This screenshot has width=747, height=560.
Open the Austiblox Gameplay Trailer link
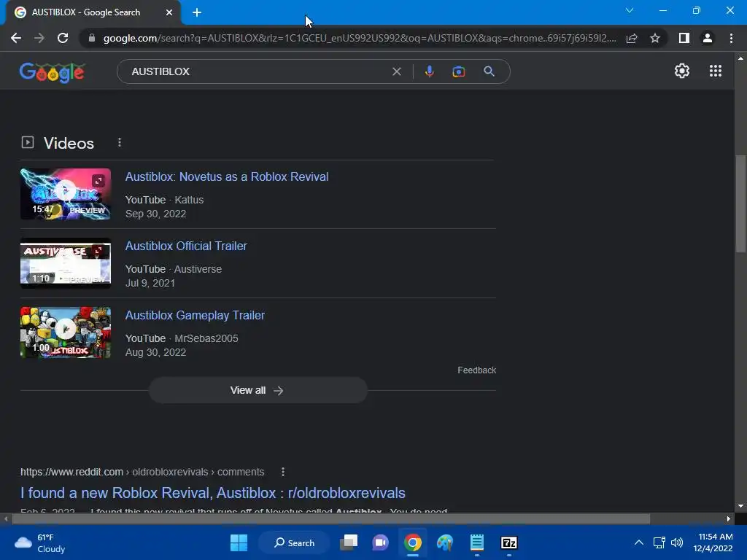[x=195, y=315]
